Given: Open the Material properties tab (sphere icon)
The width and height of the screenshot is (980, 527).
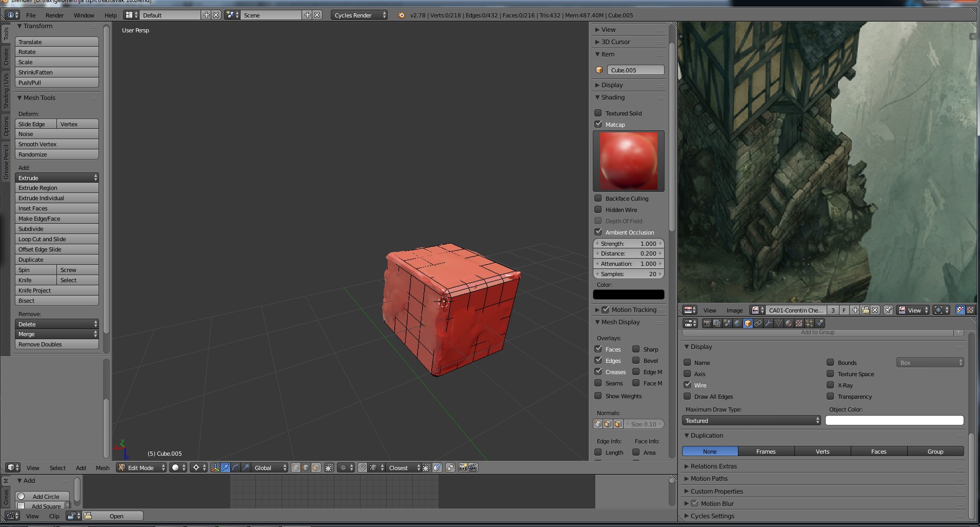Looking at the screenshot, I should pos(789,323).
